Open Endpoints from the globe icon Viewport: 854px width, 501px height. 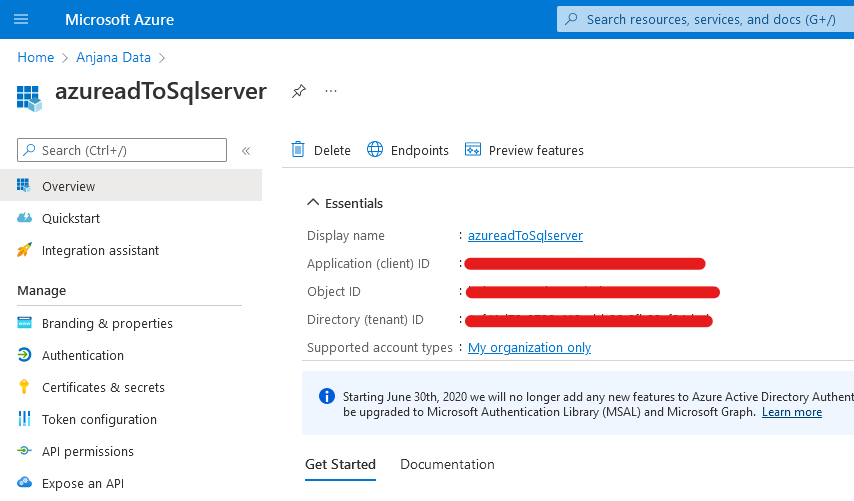[x=375, y=150]
